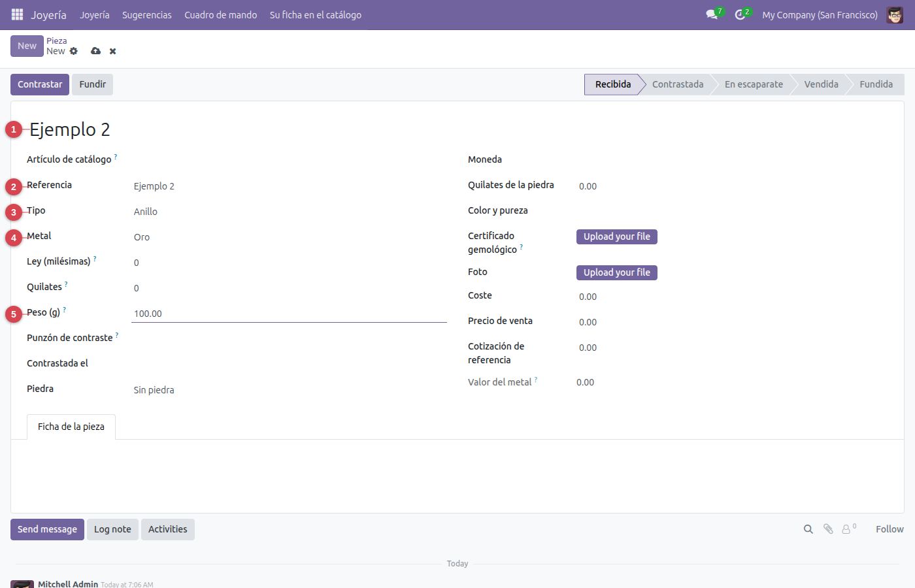Set status to Fundida
The width and height of the screenshot is (915, 588).
point(876,84)
